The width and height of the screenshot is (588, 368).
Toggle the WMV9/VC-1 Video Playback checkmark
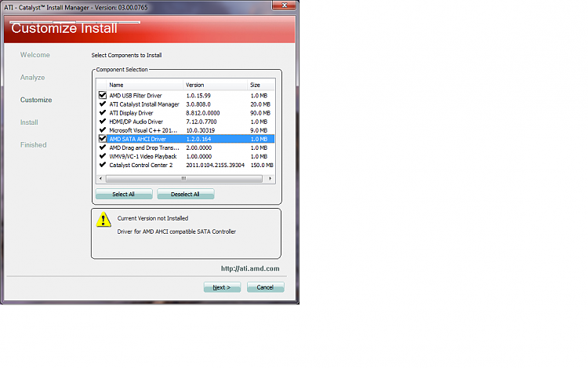103,155
